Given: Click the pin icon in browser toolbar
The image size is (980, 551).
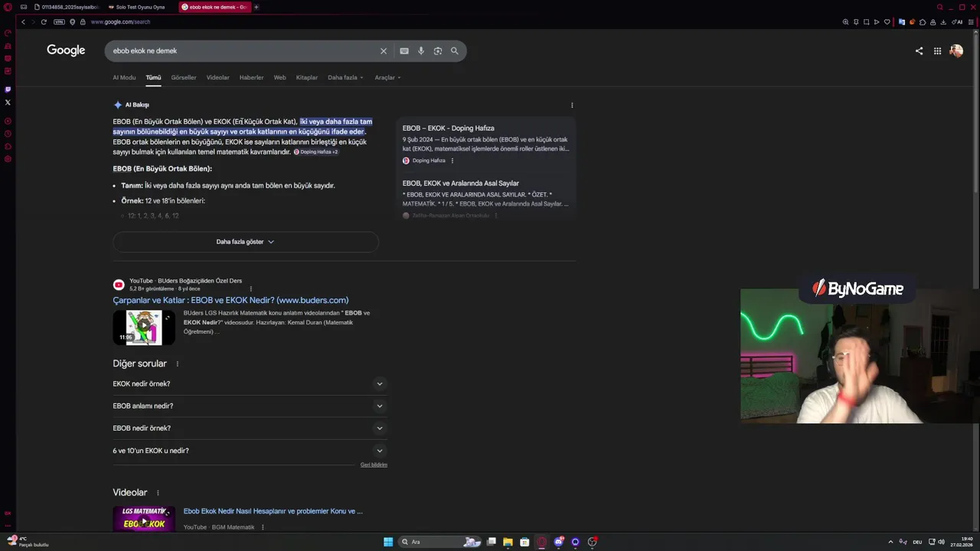Looking at the screenshot, I should coord(856,22).
